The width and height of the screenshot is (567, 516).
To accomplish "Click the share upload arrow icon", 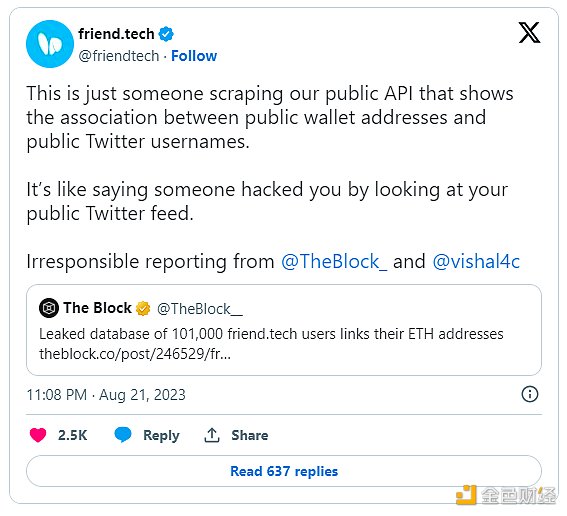I will tap(212, 435).
